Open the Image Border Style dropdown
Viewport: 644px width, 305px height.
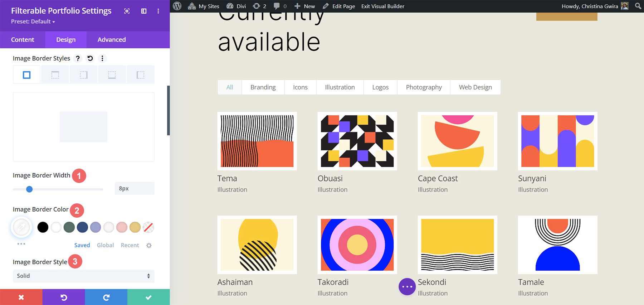point(84,276)
